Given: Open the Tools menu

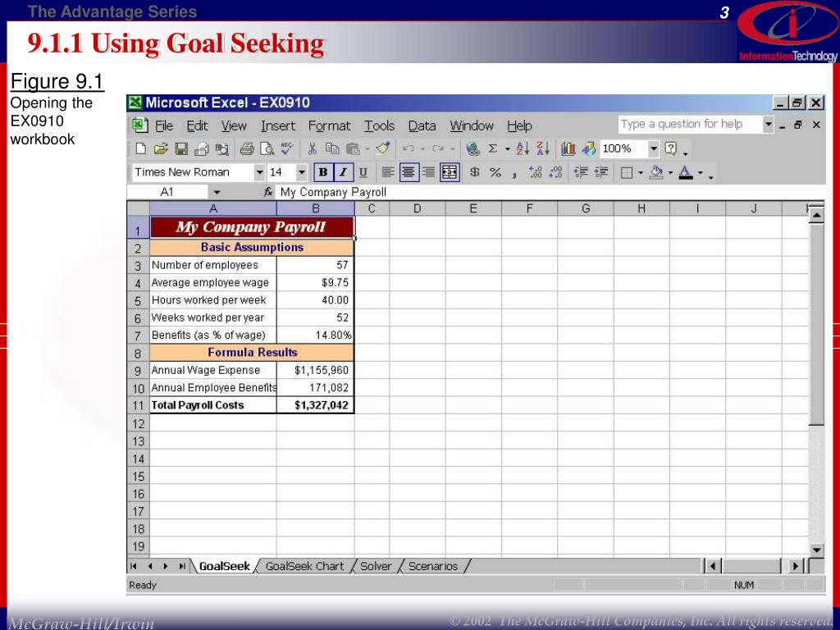Looking at the screenshot, I should (x=379, y=126).
